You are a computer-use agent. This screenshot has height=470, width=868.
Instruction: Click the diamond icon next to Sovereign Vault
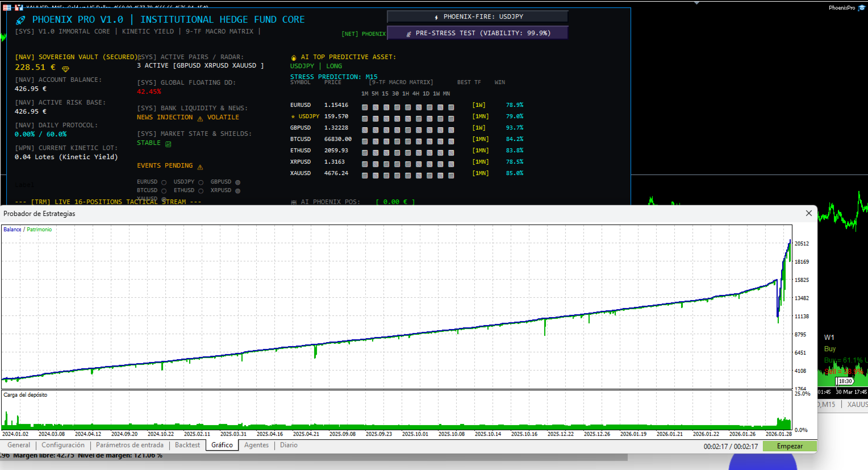65,68
